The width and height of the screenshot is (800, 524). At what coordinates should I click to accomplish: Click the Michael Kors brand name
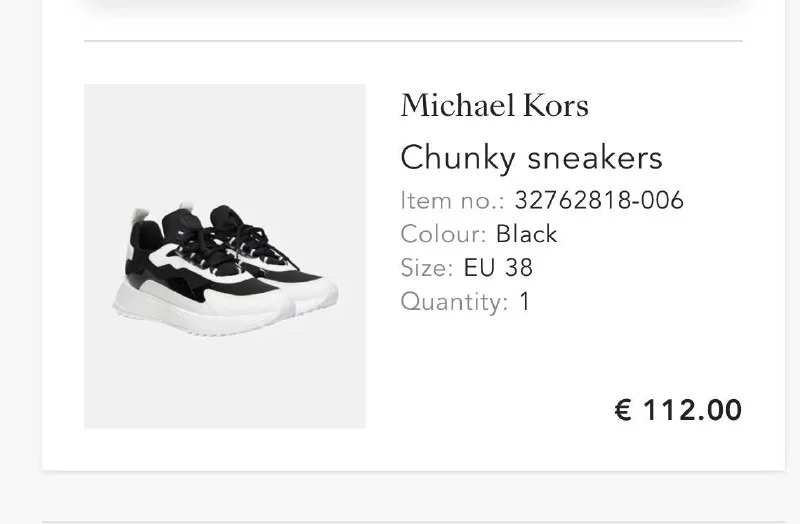[494, 105]
